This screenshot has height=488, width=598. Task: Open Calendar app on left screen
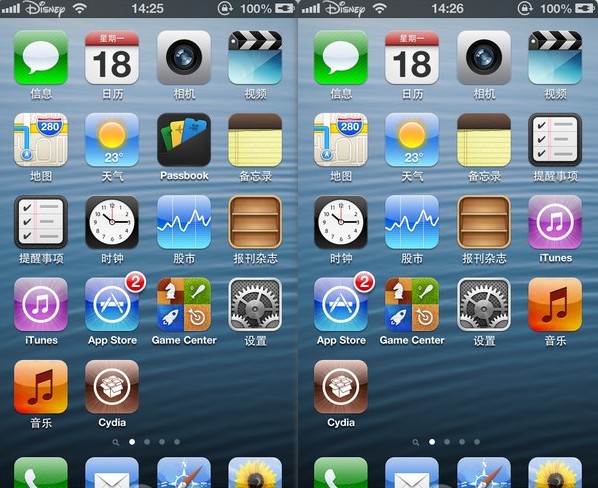point(112,58)
